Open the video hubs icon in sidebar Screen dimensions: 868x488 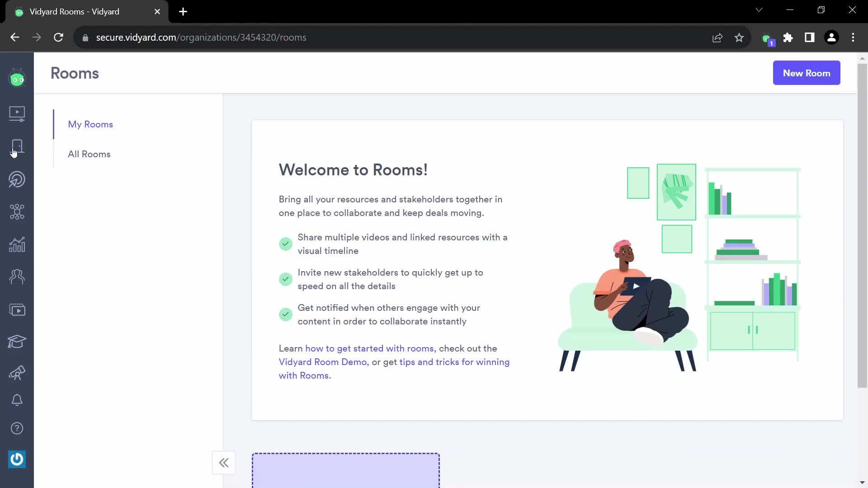(17, 310)
